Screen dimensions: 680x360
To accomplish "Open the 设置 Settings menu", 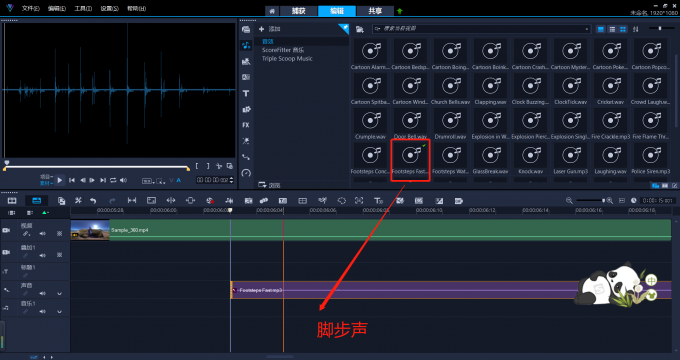I will (x=110, y=8).
